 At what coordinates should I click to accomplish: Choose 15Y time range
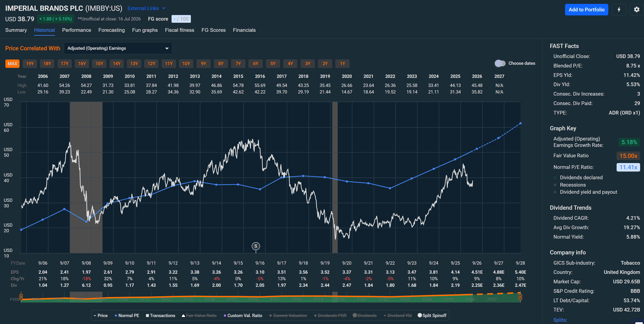tap(99, 63)
